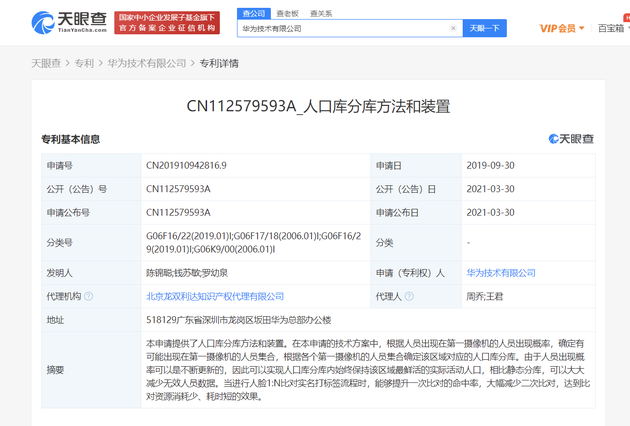Click the 专利基本信息 section heading
630x426 pixels.
70,139
